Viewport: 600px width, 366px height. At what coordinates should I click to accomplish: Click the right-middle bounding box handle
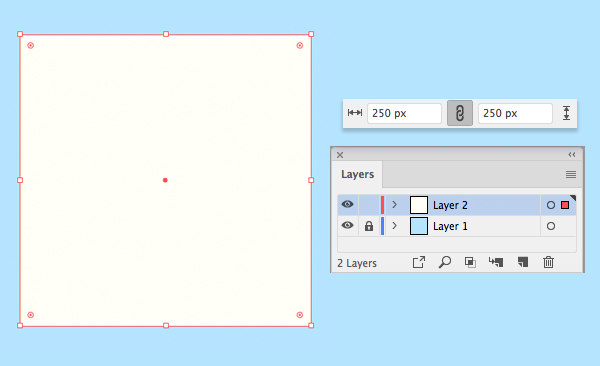pos(311,180)
